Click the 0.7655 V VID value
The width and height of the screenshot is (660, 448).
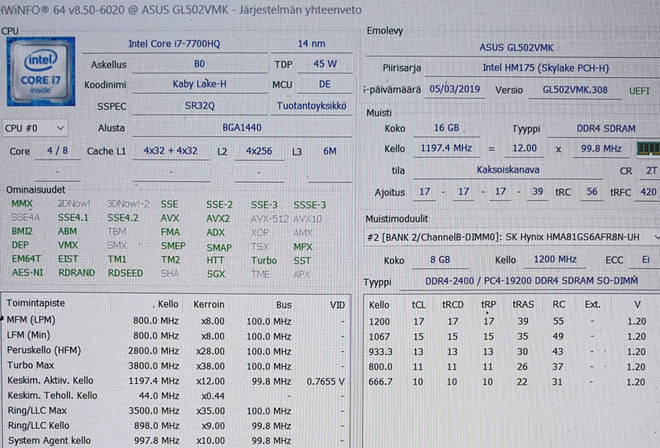(326, 381)
